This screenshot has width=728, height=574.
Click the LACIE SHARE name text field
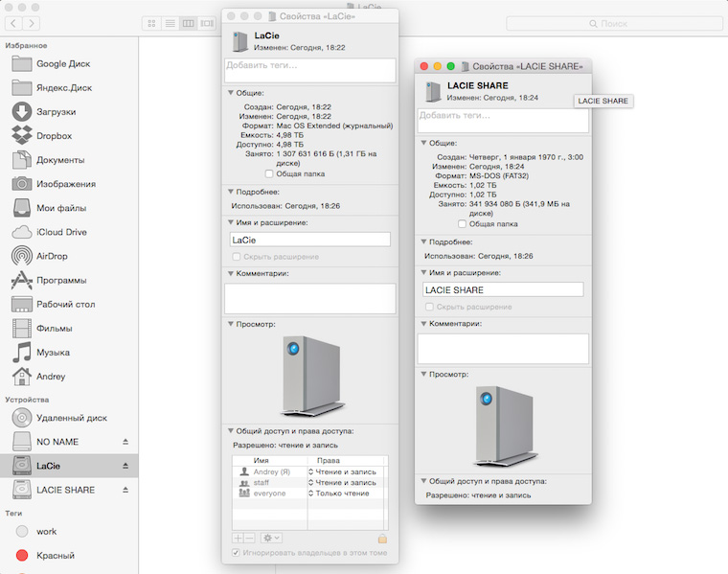pyautogui.click(x=503, y=289)
